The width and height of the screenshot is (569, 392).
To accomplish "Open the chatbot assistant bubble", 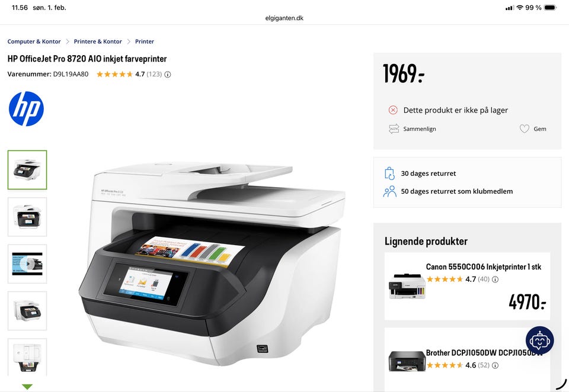I will coord(539,340).
